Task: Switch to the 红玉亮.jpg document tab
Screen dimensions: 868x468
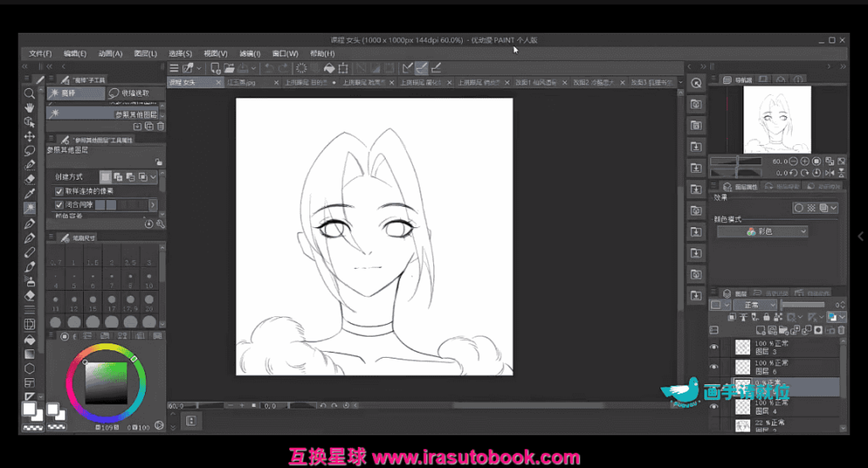Action: [246, 82]
